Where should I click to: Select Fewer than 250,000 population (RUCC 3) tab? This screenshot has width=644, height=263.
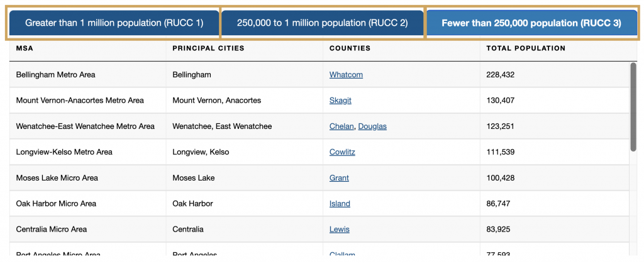531,23
